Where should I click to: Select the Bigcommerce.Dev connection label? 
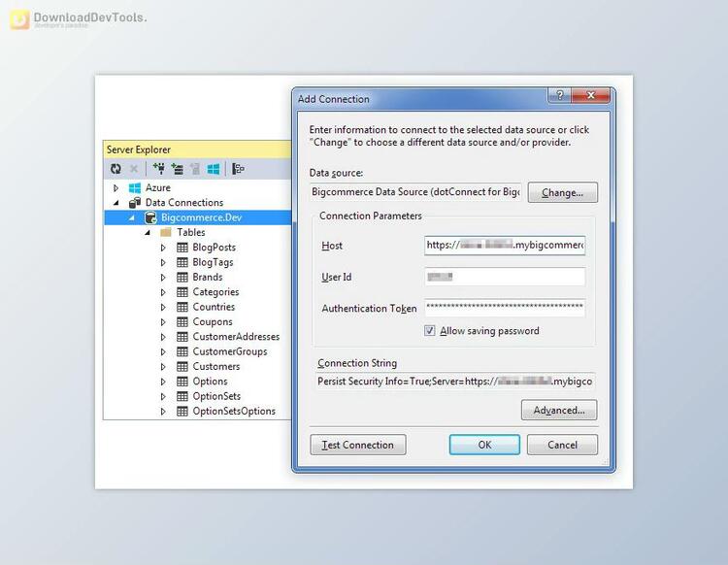202,217
